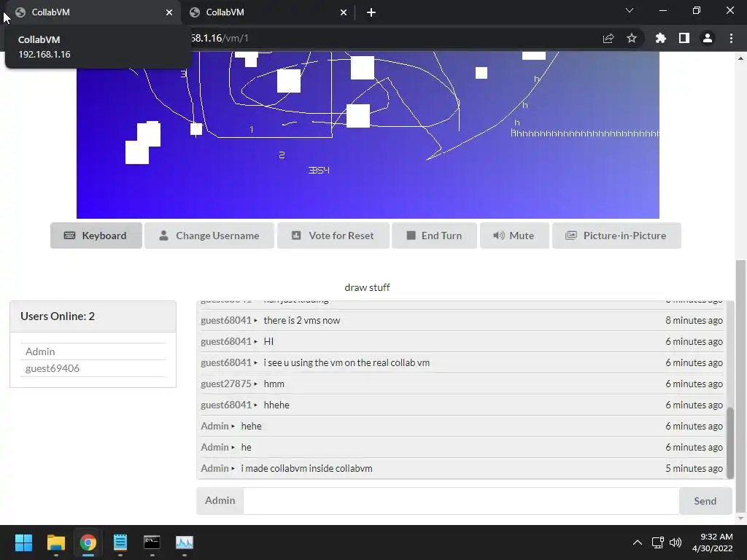Click speaker icon on Mute button

click(498, 236)
